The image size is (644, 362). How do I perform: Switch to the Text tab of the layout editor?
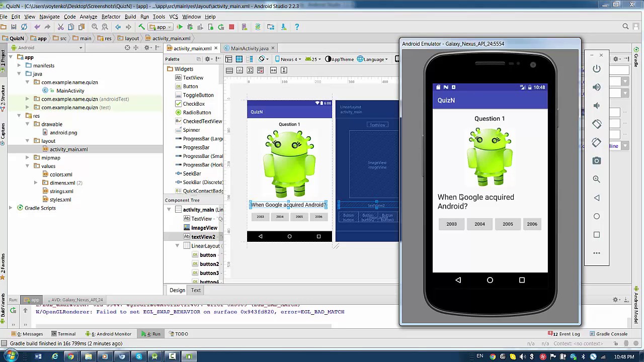tap(196, 290)
